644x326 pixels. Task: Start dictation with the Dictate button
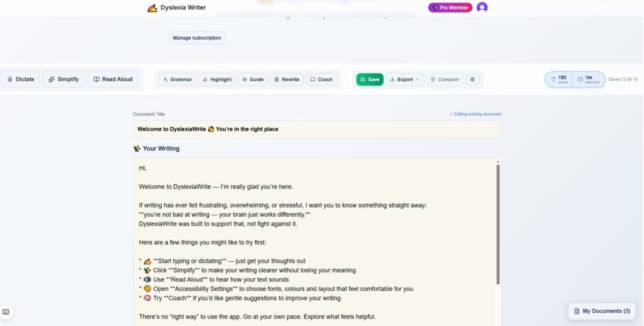click(20, 79)
